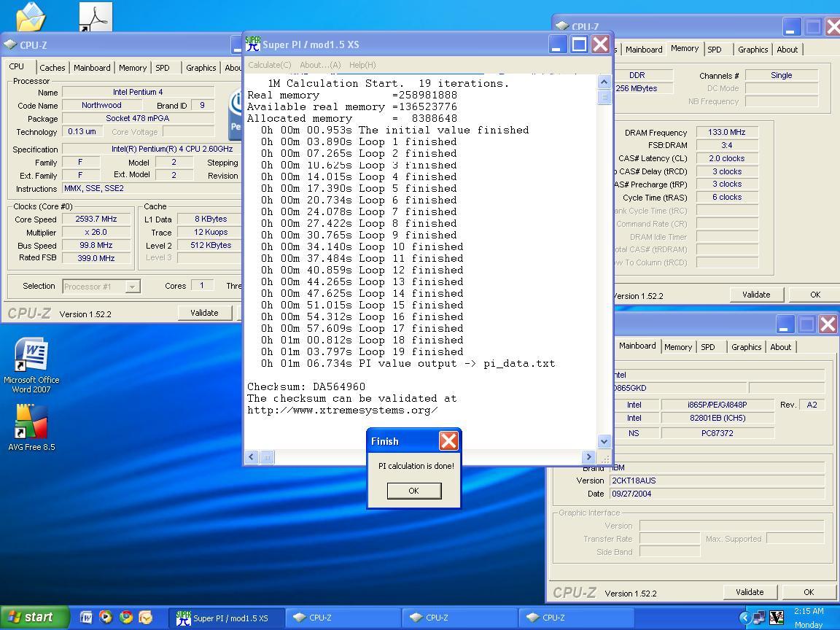
Task: Open the SPD tab in bottom-right CPU-Z window
Action: point(708,347)
